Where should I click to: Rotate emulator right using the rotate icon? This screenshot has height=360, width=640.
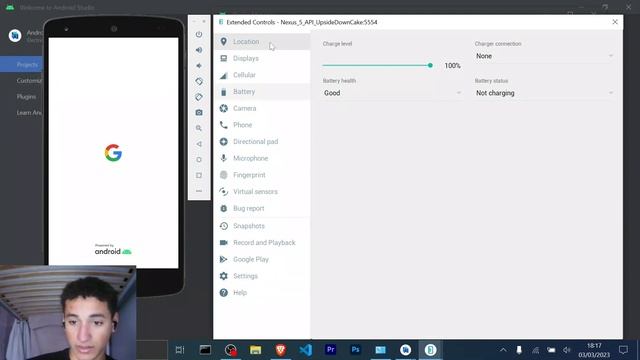tap(199, 97)
